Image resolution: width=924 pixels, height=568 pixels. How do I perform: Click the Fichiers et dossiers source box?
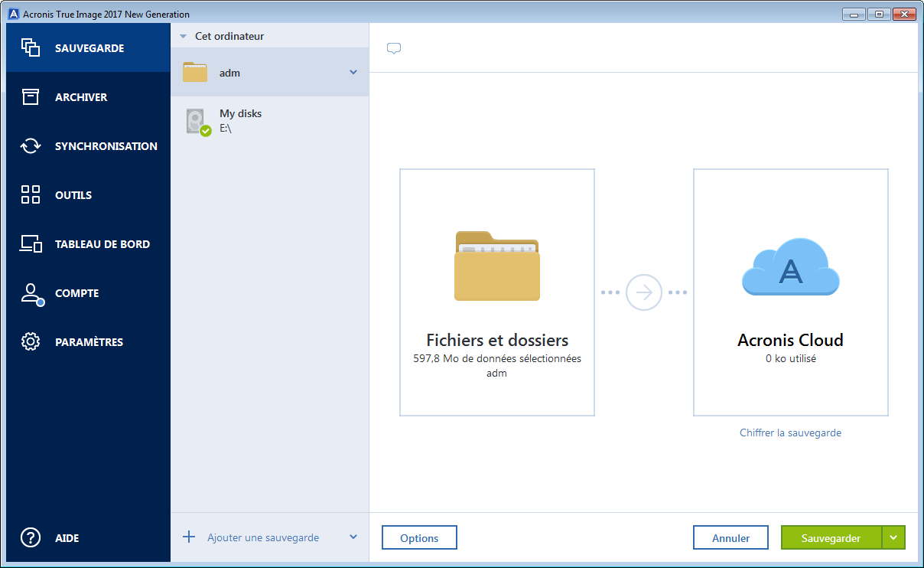click(x=496, y=292)
